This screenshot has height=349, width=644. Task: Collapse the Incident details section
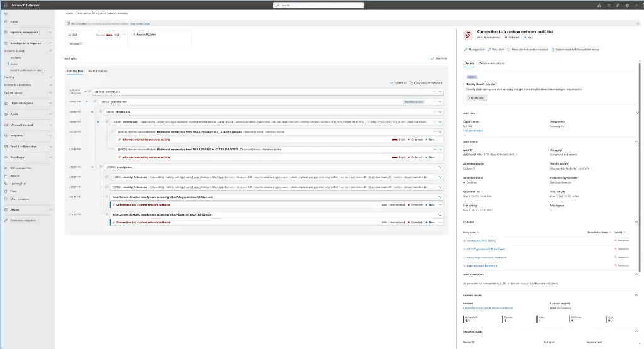coord(636,295)
